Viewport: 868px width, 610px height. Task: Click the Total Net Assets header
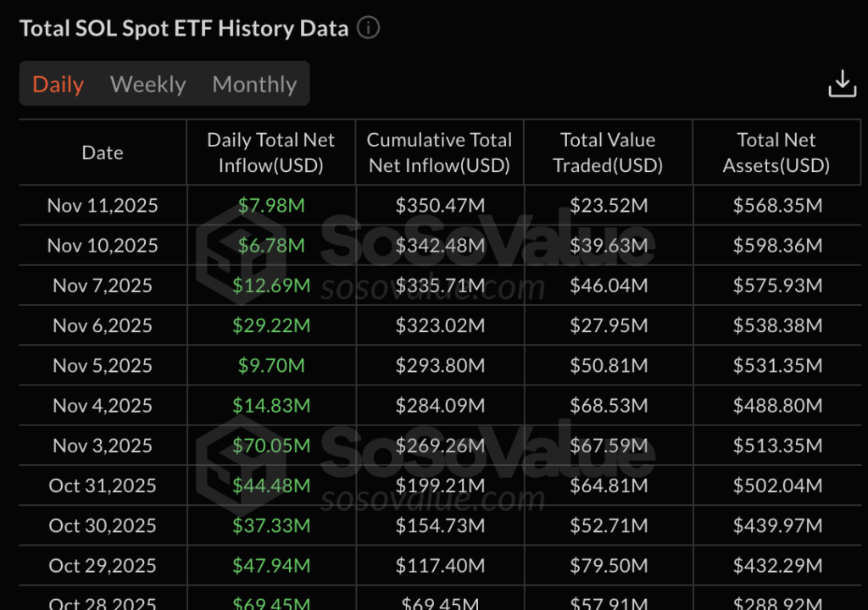776,152
